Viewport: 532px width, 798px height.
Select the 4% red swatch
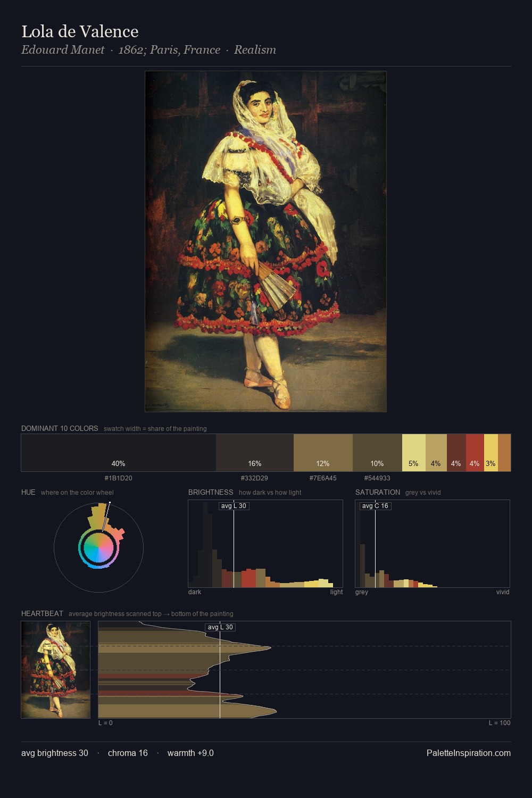click(x=475, y=453)
